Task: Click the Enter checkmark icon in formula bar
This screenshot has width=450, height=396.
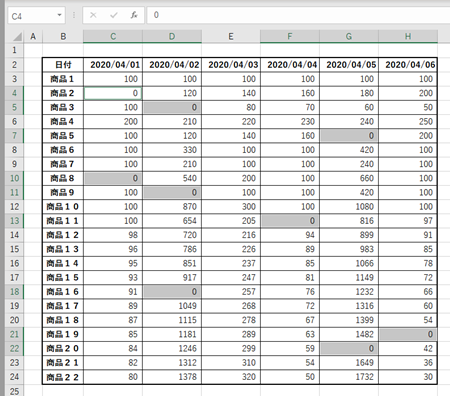Action: pyautogui.click(x=114, y=15)
